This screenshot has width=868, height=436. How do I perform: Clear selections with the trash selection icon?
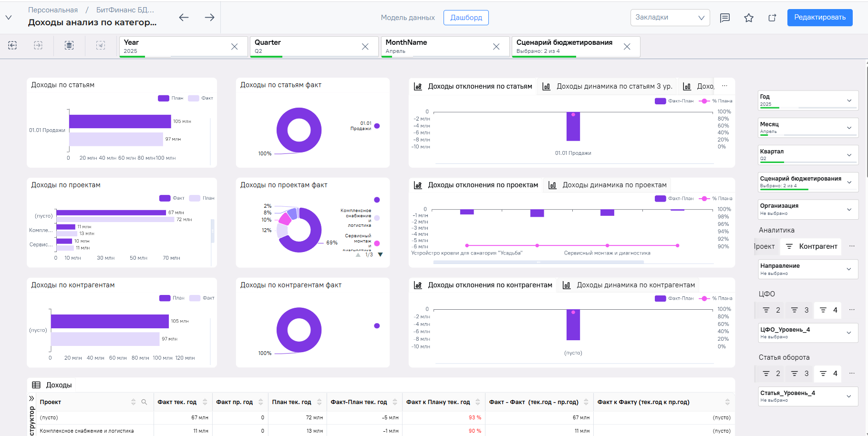coord(69,45)
